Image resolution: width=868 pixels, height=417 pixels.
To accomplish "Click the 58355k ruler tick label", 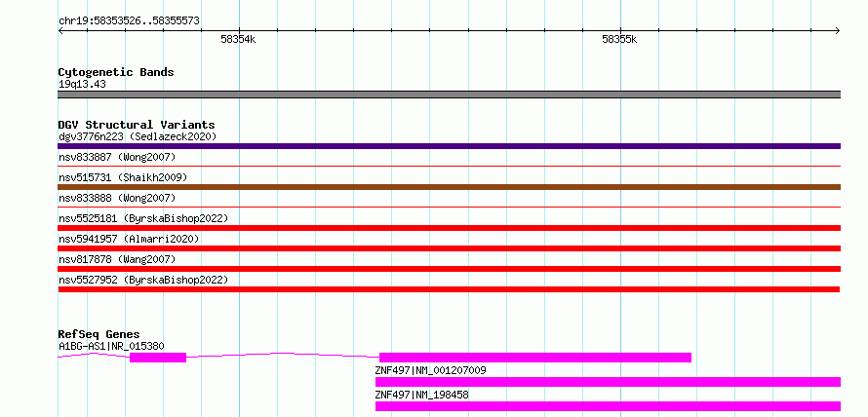I will (619, 40).
